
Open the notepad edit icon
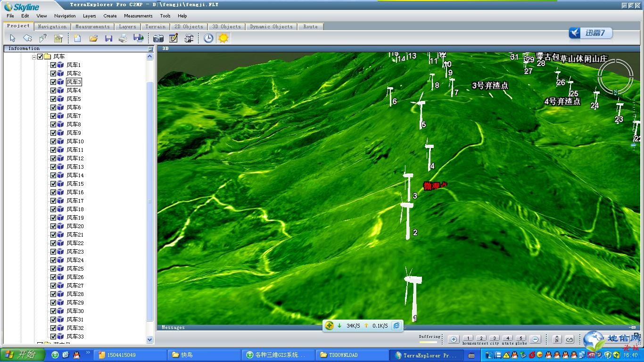coord(173,38)
